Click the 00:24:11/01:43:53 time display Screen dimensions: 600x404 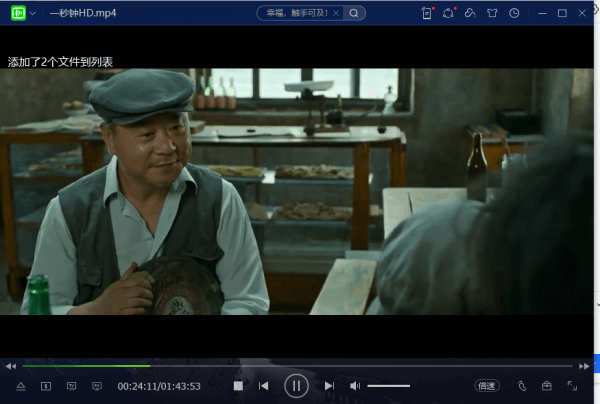(159, 386)
